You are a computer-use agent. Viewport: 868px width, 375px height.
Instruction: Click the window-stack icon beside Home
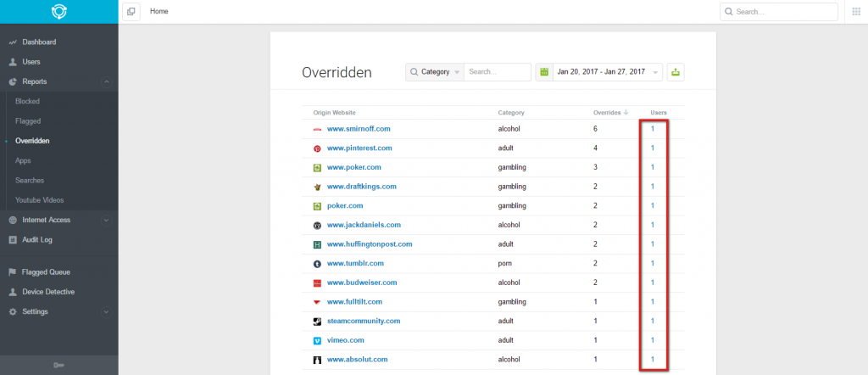point(131,11)
